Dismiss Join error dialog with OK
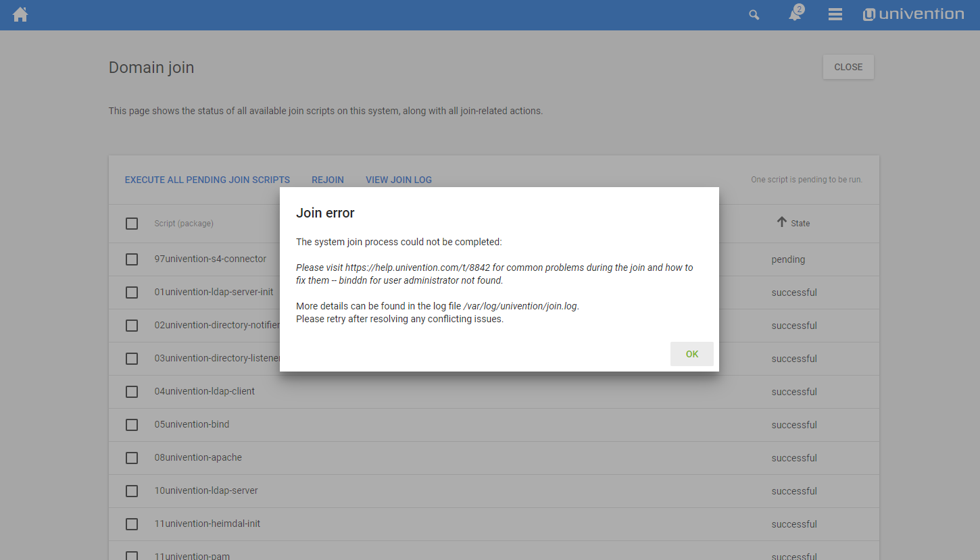The image size is (980, 560). pos(692,354)
